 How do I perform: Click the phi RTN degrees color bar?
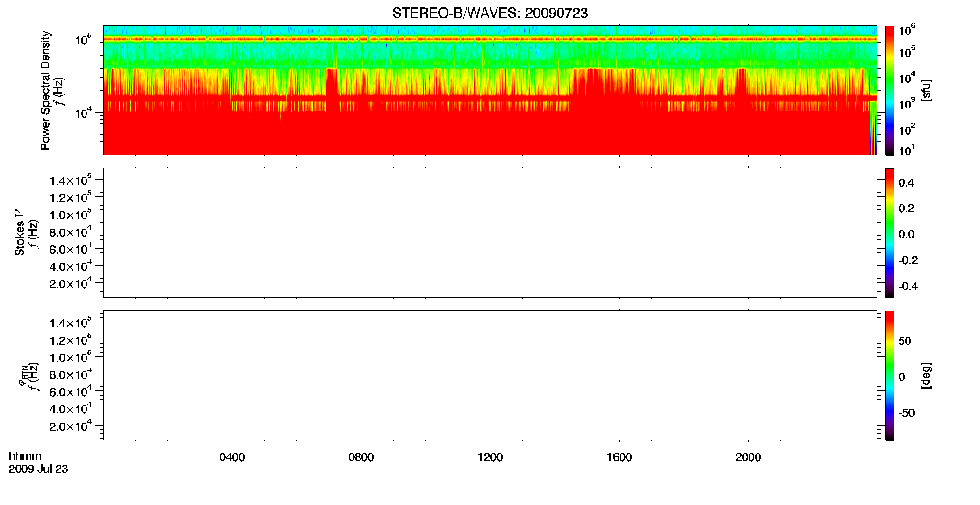coord(890,375)
